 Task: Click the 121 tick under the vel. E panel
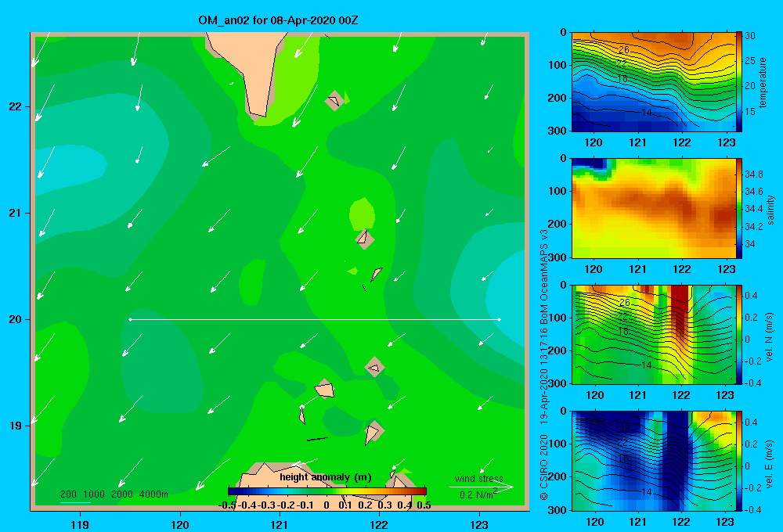(x=637, y=522)
